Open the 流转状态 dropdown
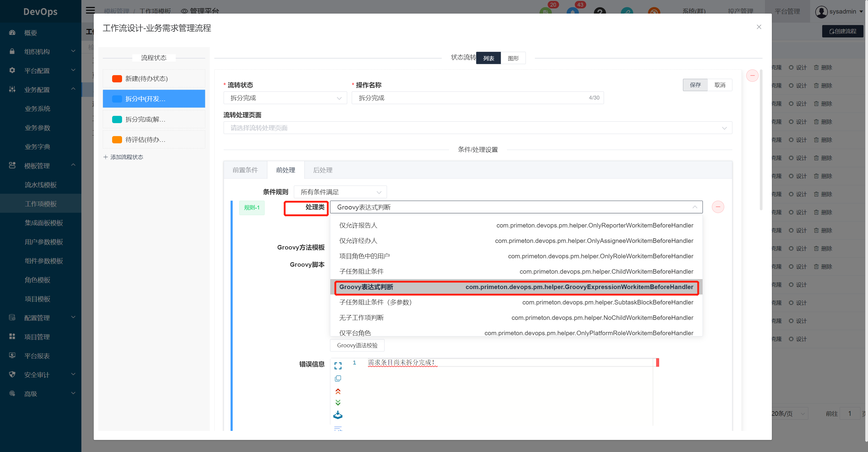The width and height of the screenshot is (868, 452). tap(285, 98)
